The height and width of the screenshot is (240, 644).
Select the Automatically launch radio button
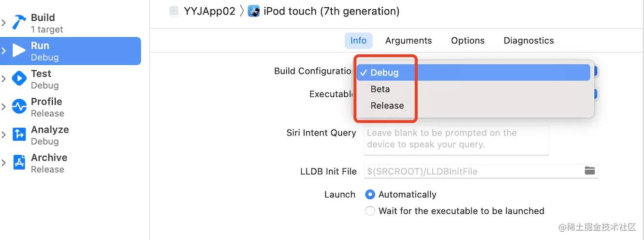(370, 195)
